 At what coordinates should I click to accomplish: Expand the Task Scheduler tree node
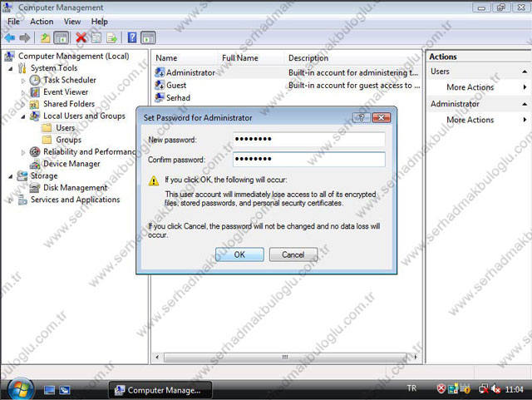pos(23,81)
